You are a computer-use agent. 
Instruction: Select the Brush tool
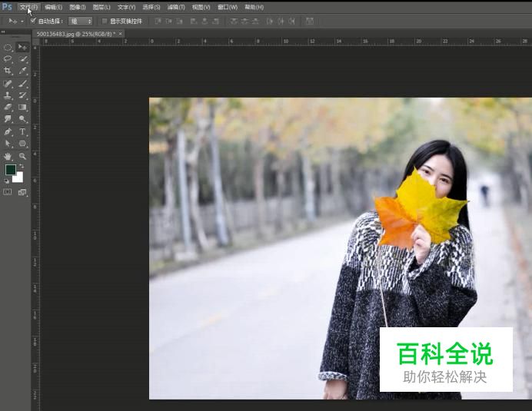pyautogui.click(x=22, y=83)
